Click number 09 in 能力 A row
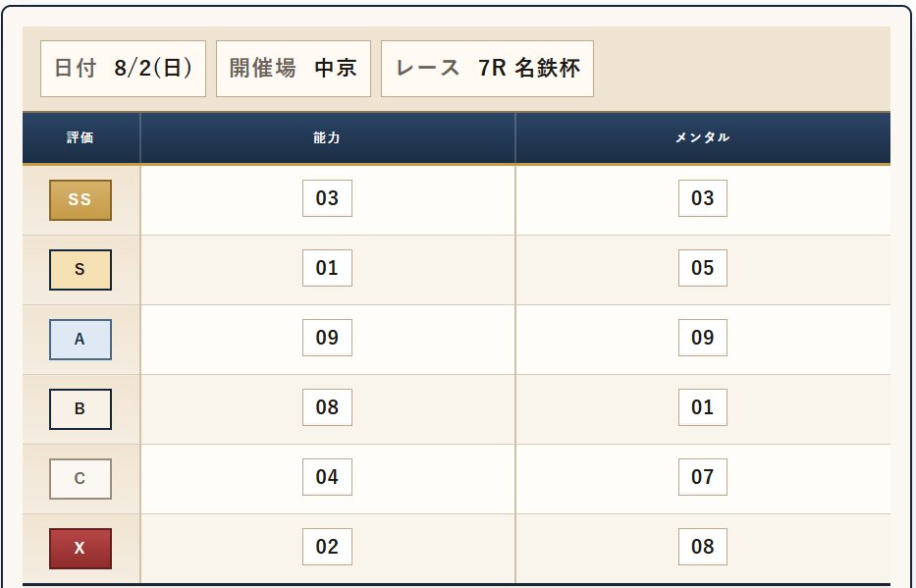 [x=327, y=338]
